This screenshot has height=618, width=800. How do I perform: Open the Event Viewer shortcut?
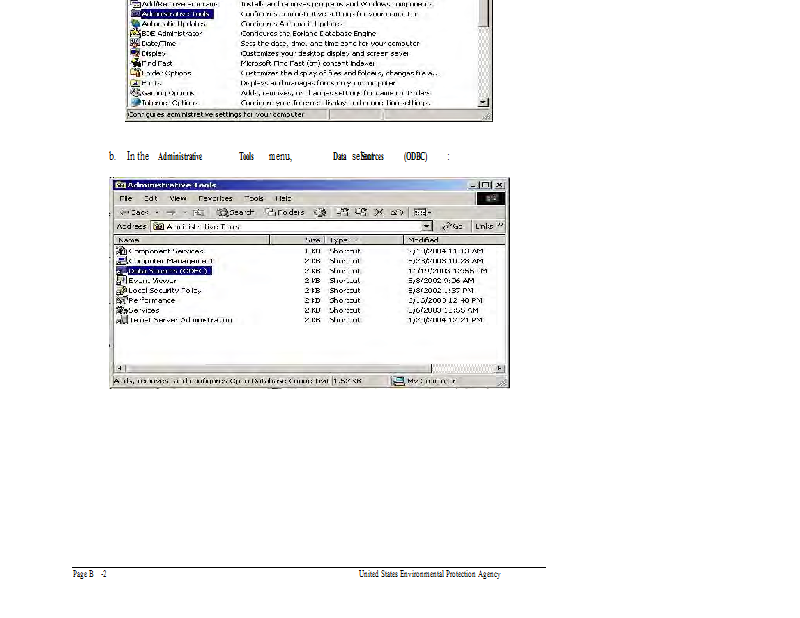coord(152,281)
